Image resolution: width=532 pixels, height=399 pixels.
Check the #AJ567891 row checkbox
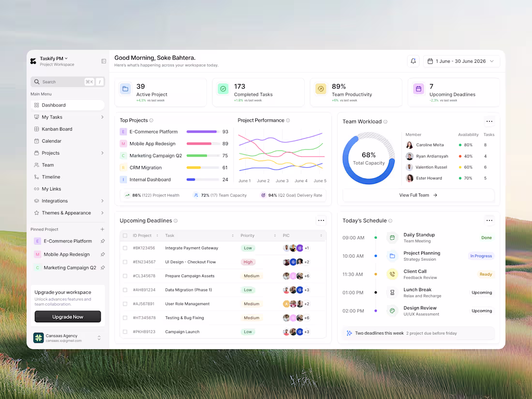[x=125, y=304]
